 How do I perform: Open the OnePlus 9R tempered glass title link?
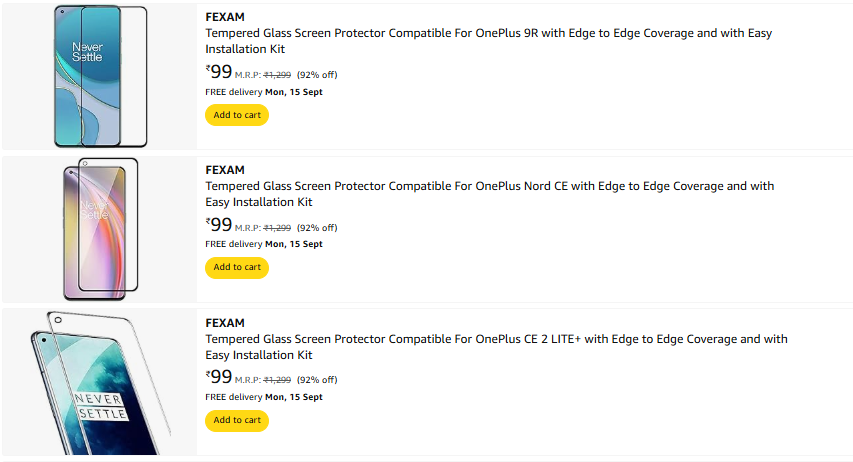pos(489,41)
